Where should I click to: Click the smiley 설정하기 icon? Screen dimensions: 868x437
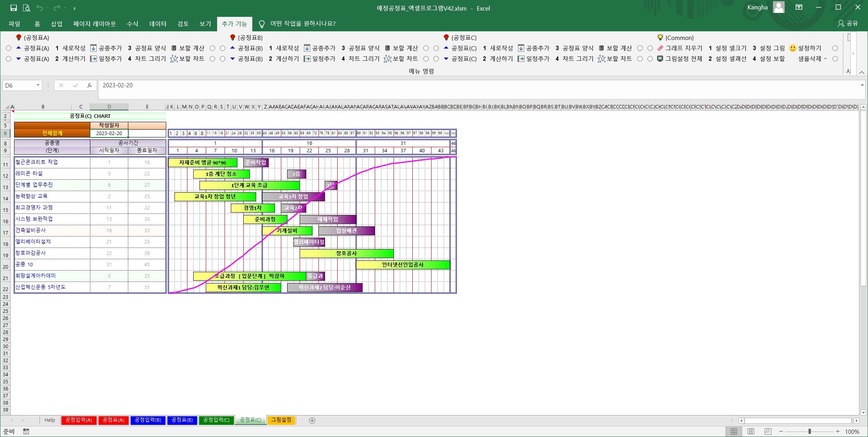pyautogui.click(x=793, y=48)
